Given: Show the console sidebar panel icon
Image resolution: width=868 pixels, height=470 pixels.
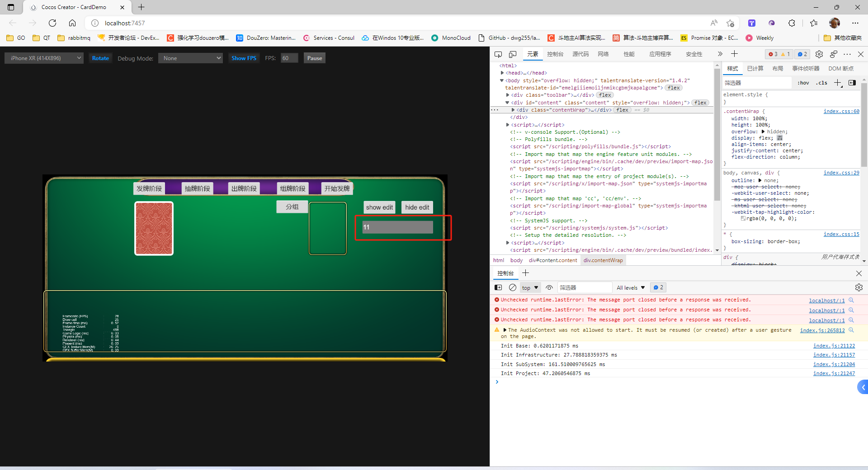Looking at the screenshot, I should pyautogui.click(x=498, y=287).
